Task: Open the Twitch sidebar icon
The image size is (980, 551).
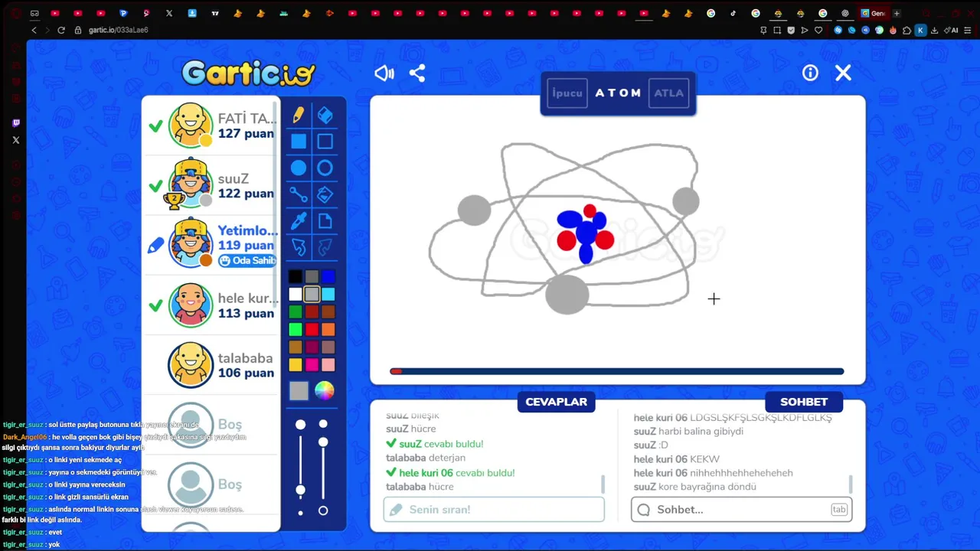Action: [16, 123]
